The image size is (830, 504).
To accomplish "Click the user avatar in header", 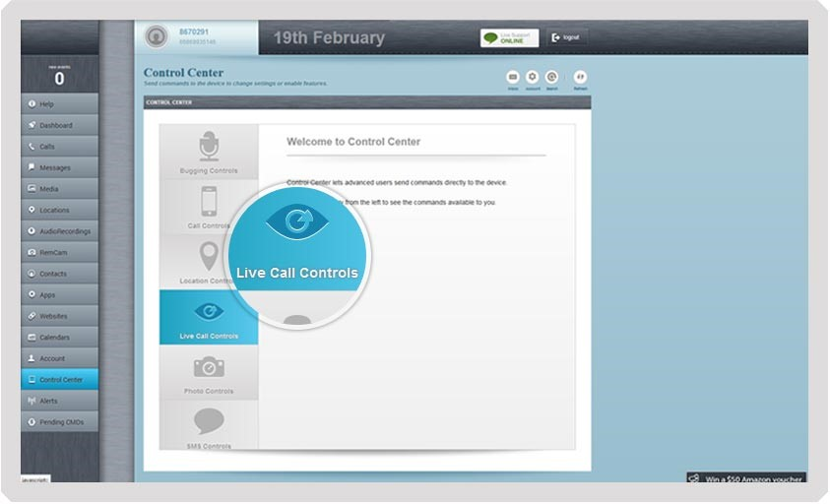I will tap(156, 37).
